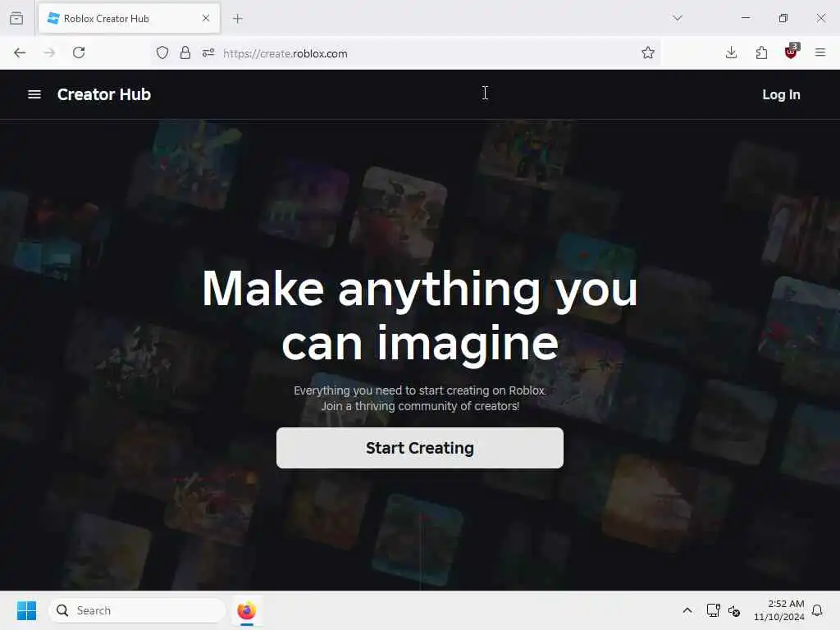Open Firefox application menu
Viewport: 840px width, 630px height.
(820, 52)
